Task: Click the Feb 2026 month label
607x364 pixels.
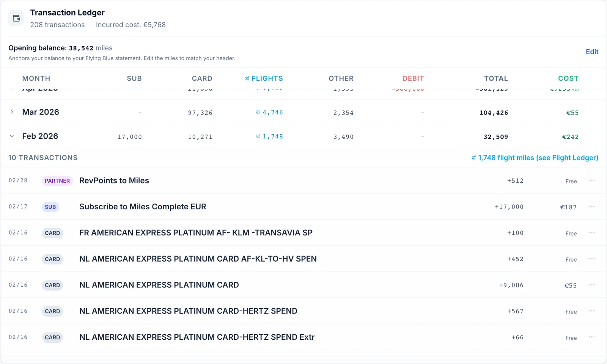Action: (40, 136)
